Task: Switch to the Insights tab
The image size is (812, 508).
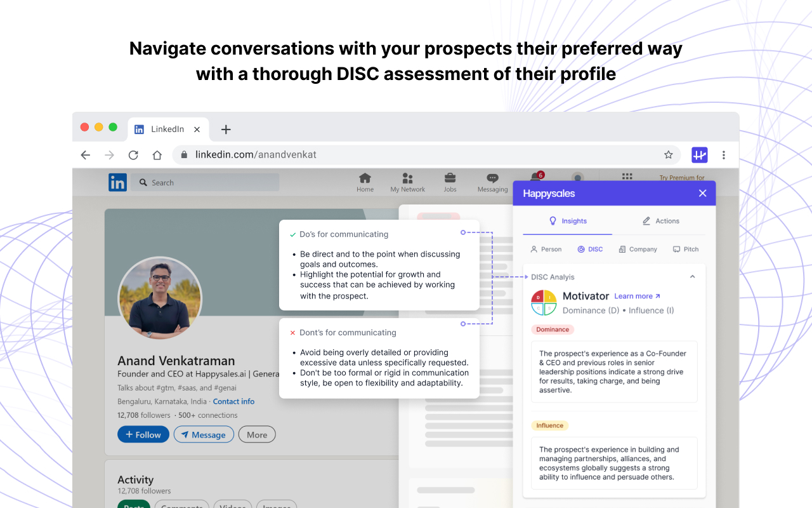Action: [568, 221]
